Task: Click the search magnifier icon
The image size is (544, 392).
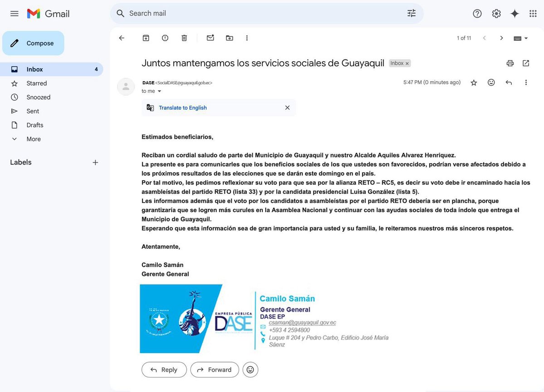Action: 120,14
